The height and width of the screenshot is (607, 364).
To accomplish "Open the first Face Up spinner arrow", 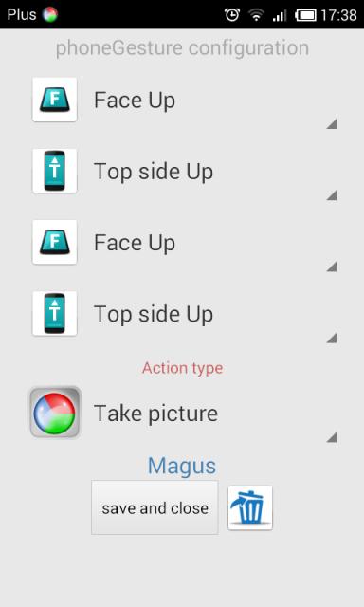I will (x=332, y=124).
